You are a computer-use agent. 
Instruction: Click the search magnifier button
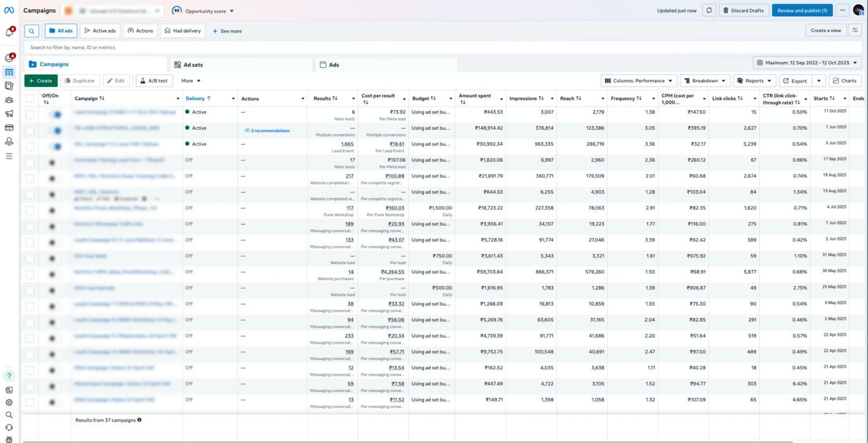(x=31, y=31)
